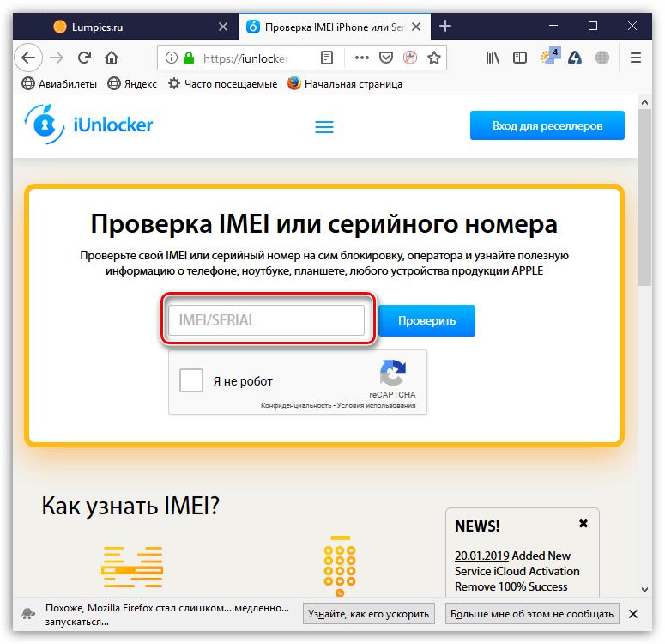Open the Условия использования reCAPTCHA link
The image size is (665, 644).
(x=376, y=406)
